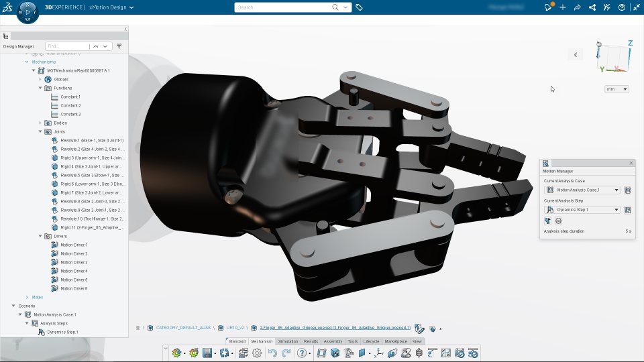Click the XYZ axis system icon in toolbar
Image resolution: width=644 pixels, height=362 pixels.
pos(379,353)
